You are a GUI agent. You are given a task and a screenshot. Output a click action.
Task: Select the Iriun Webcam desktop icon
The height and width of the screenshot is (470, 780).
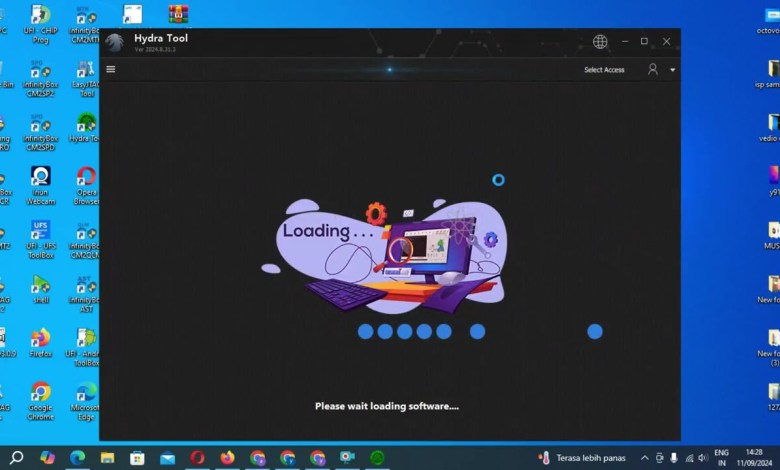41,186
